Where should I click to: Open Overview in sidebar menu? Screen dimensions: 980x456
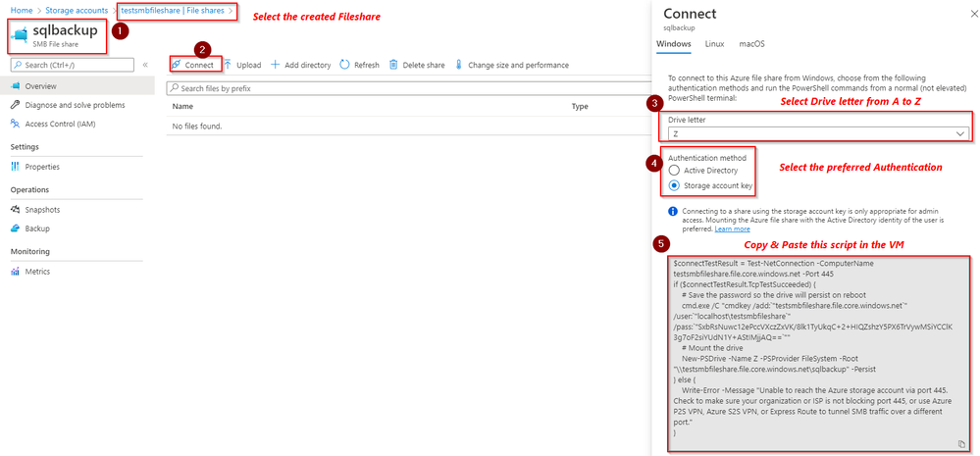[x=77, y=86]
